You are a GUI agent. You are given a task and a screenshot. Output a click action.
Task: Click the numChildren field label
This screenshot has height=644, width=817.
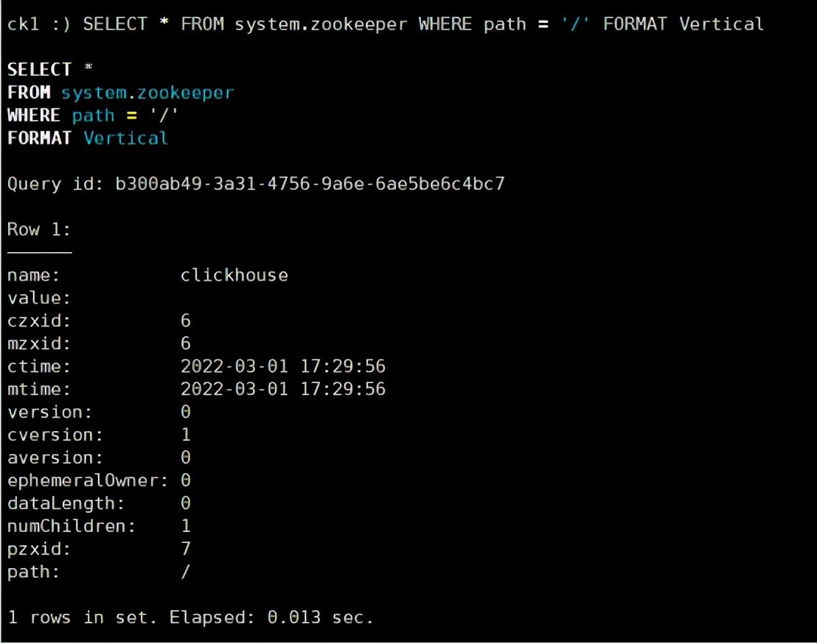click(72, 527)
